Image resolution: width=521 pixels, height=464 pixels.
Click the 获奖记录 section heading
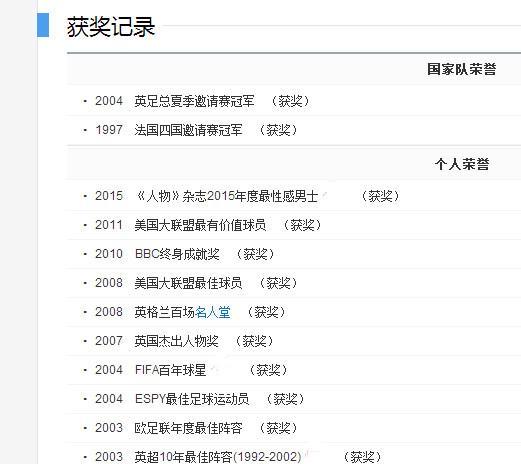click(x=111, y=27)
